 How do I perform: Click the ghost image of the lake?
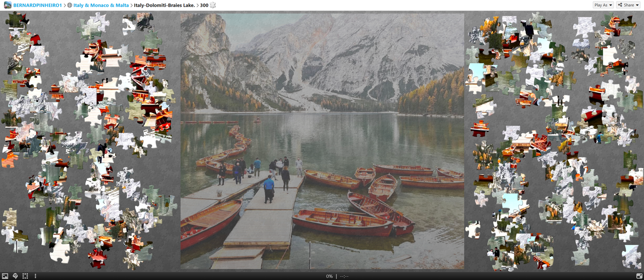[322, 141]
